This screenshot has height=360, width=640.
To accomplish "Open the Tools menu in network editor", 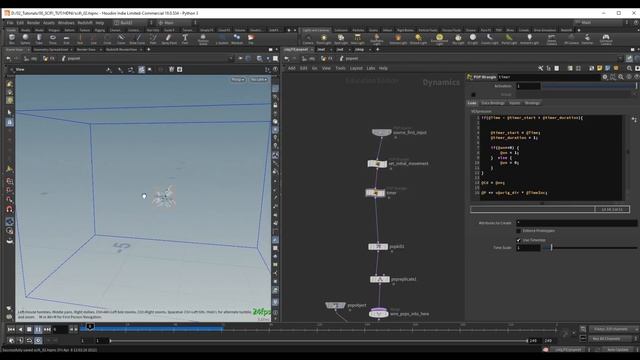I will point(340,68).
